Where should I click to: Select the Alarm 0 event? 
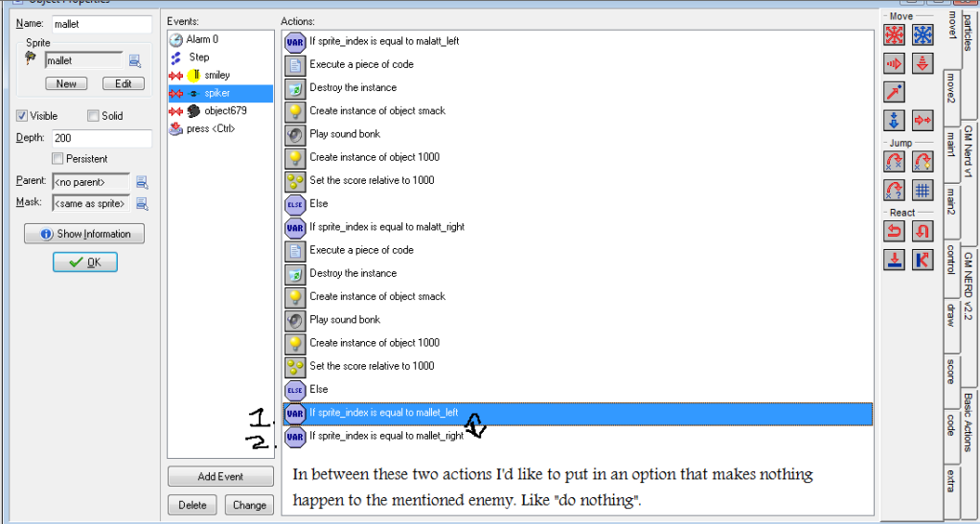(x=220, y=39)
